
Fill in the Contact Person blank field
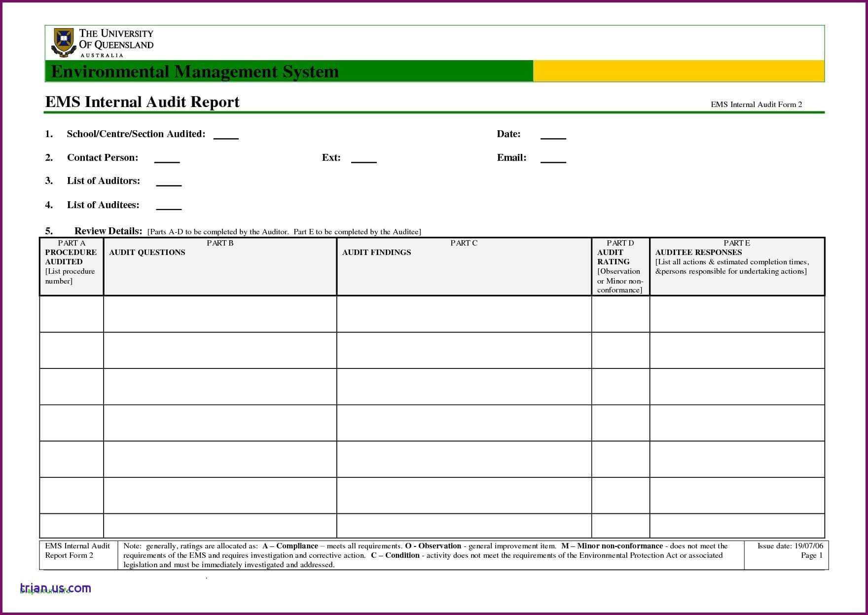point(167,159)
